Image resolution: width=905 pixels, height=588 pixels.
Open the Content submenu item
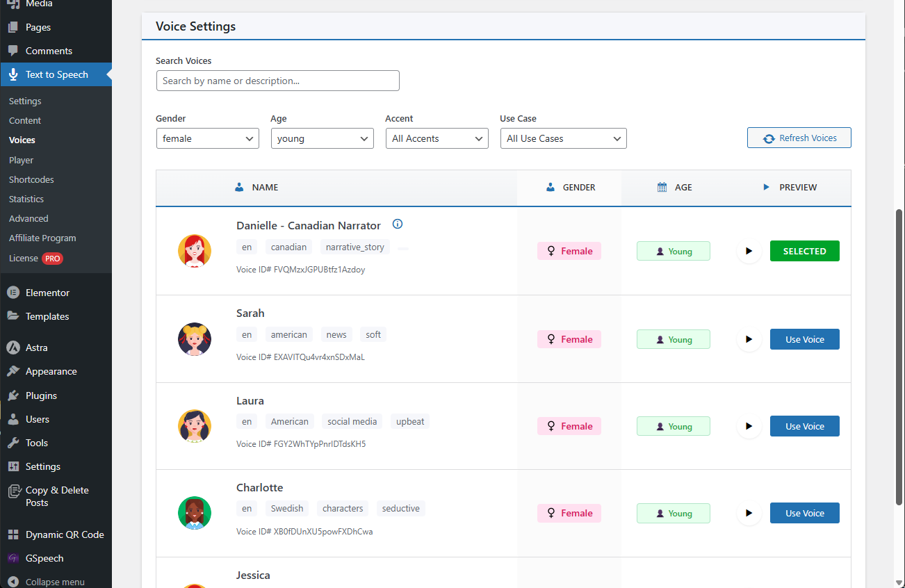[25, 120]
